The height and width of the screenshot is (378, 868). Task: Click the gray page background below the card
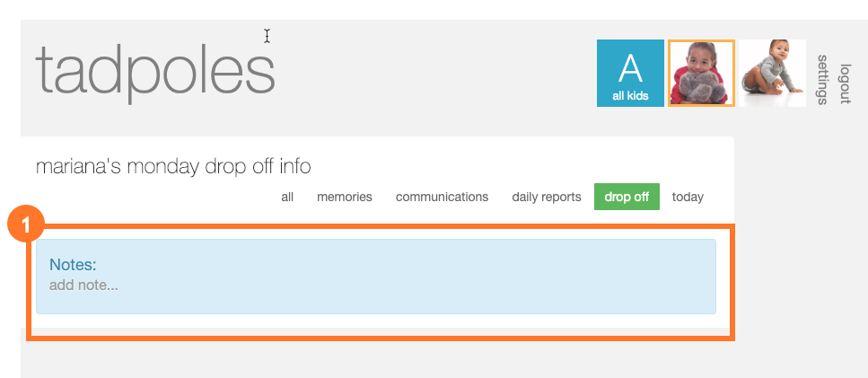375,359
